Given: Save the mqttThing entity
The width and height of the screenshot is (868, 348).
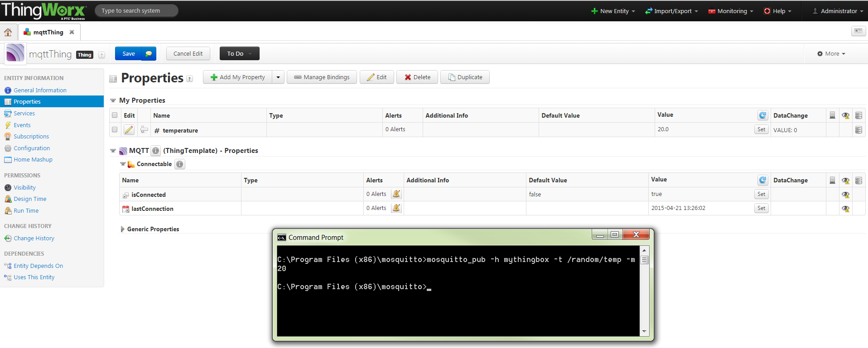Looking at the screenshot, I should (129, 54).
